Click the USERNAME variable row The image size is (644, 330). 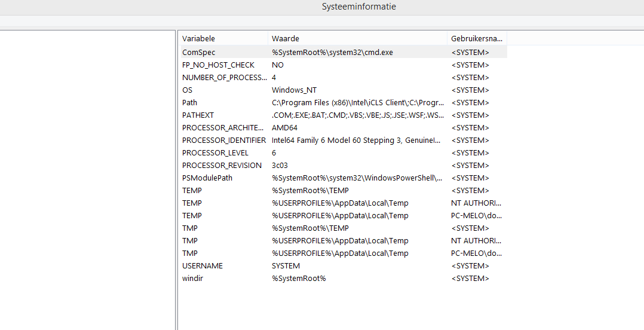203,266
